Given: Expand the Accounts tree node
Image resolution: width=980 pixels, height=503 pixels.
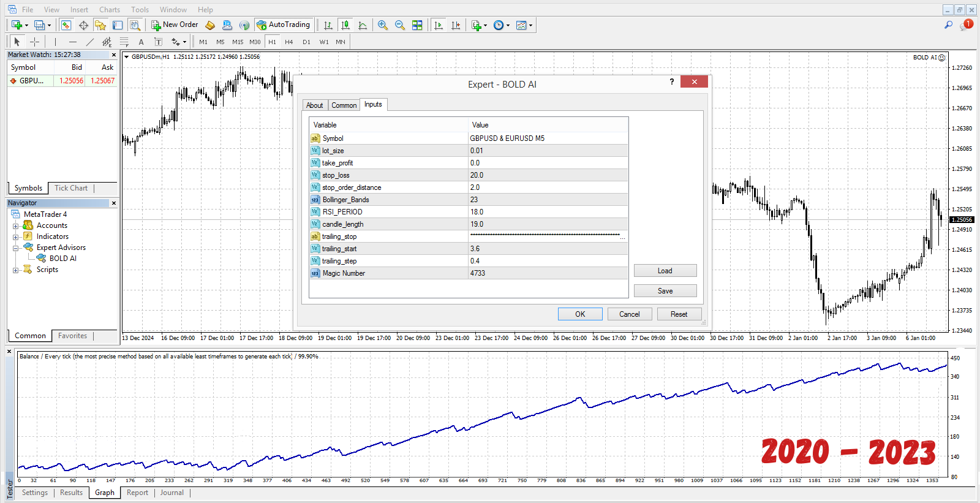Looking at the screenshot, I should click(16, 225).
